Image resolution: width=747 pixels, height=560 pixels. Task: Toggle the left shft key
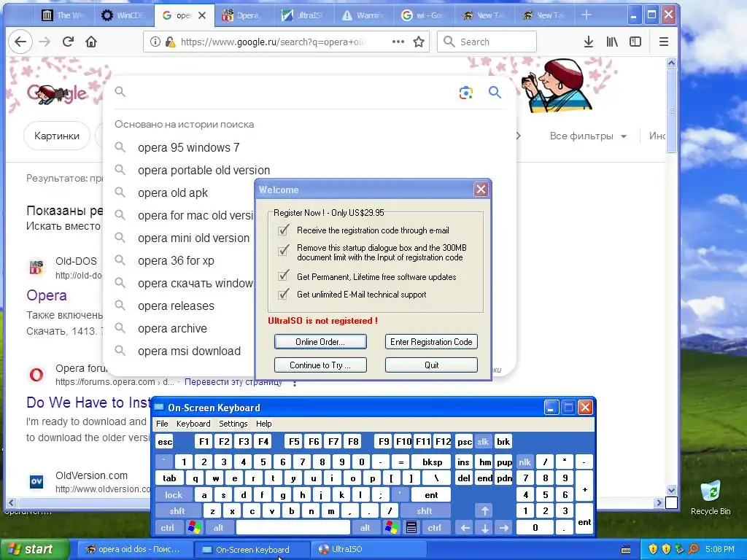click(x=177, y=511)
